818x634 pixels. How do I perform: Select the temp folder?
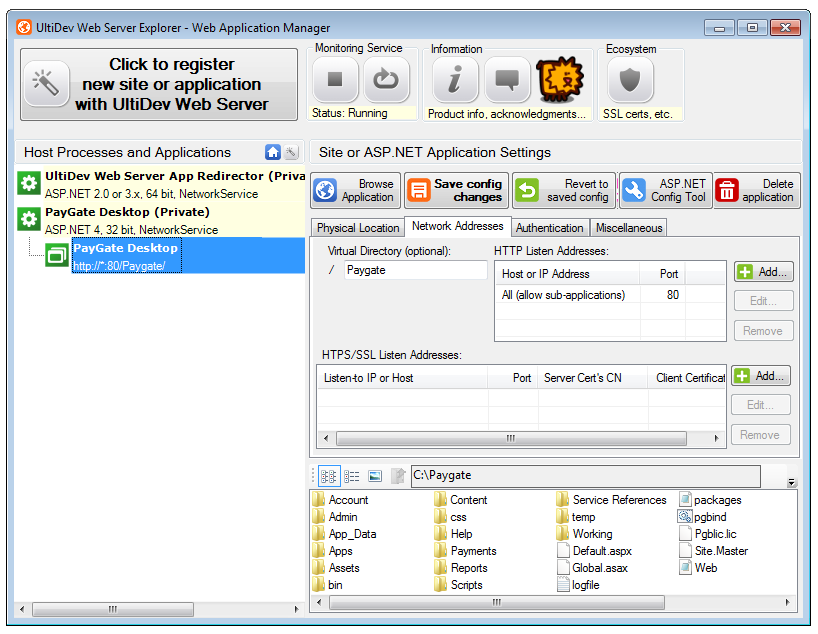pyautogui.click(x=576, y=517)
